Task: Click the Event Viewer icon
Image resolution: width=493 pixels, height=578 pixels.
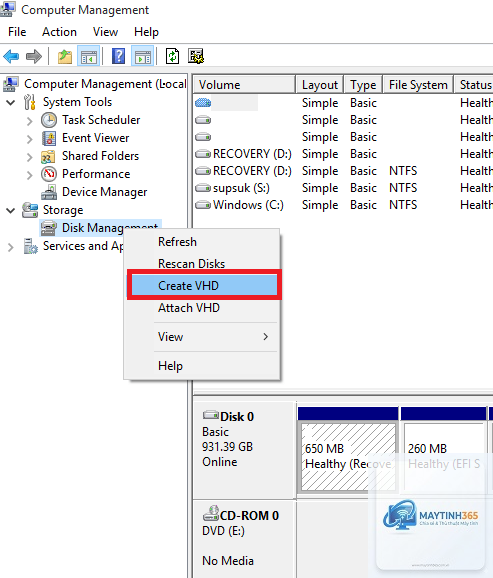Action: click(49, 138)
